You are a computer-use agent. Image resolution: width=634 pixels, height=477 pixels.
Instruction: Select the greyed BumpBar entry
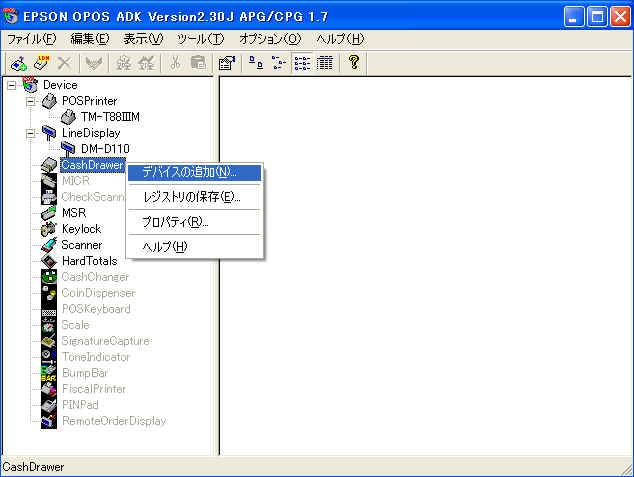tap(85, 373)
